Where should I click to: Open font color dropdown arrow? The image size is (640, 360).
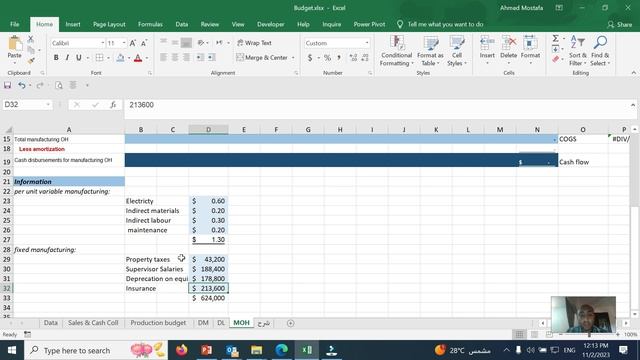[147, 58]
